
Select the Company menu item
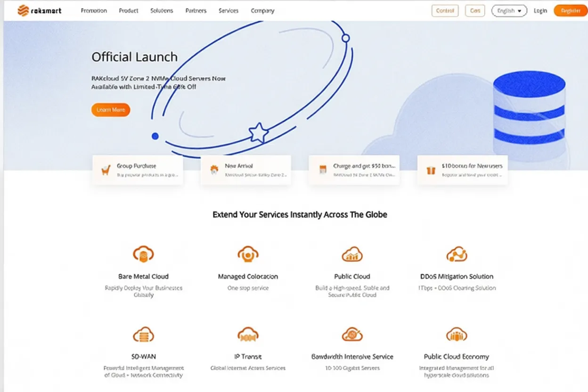[262, 10]
